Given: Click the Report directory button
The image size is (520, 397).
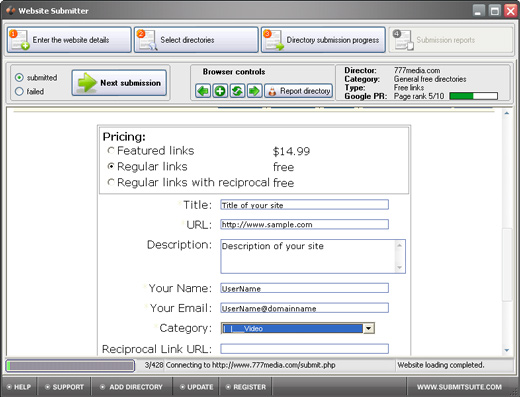Looking at the screenshot, I should (x=299, y=91).
